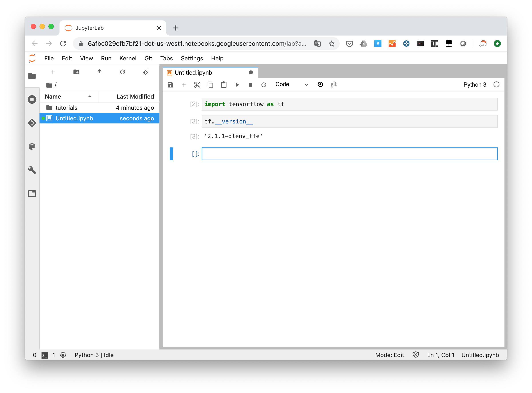Interrupt the kernel with the stop icon

(x=250, y=85)
